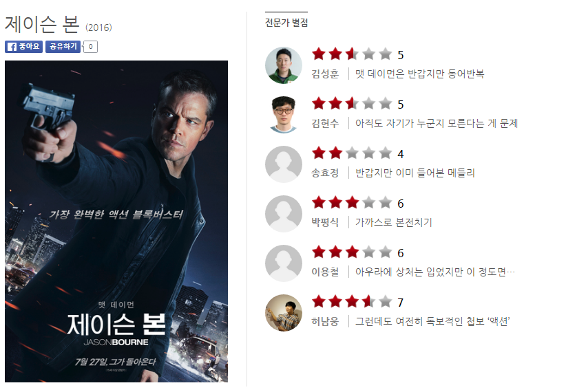The image size is (566, 392).
Task: Click 이용철's default avatar icon
Action: (x=284, y=263)
